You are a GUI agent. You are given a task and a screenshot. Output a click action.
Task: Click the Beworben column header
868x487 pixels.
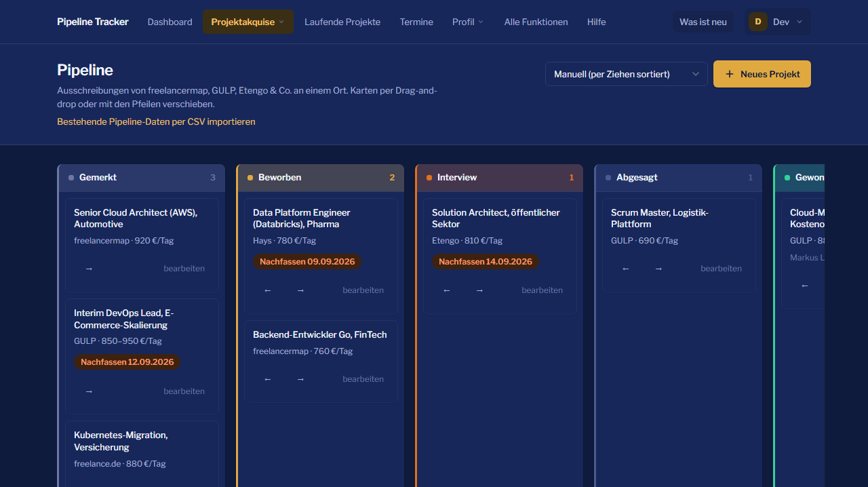click(321, 178)
